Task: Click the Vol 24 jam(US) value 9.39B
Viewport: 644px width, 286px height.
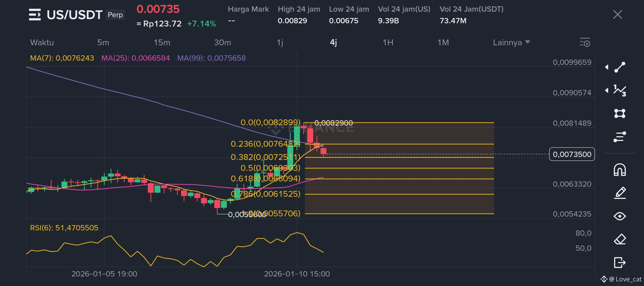Action: (x=388, y=21)
